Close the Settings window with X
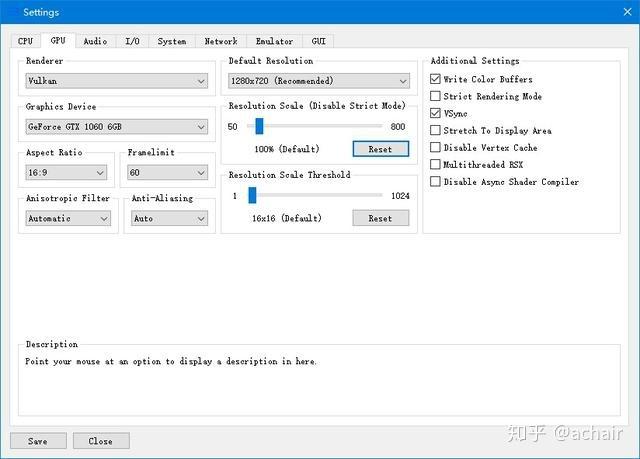 (627, 12)
